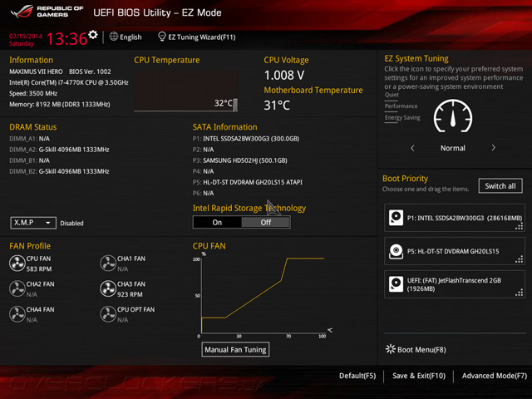Click the CPU FAN curve graph

(x=263, y=295)
